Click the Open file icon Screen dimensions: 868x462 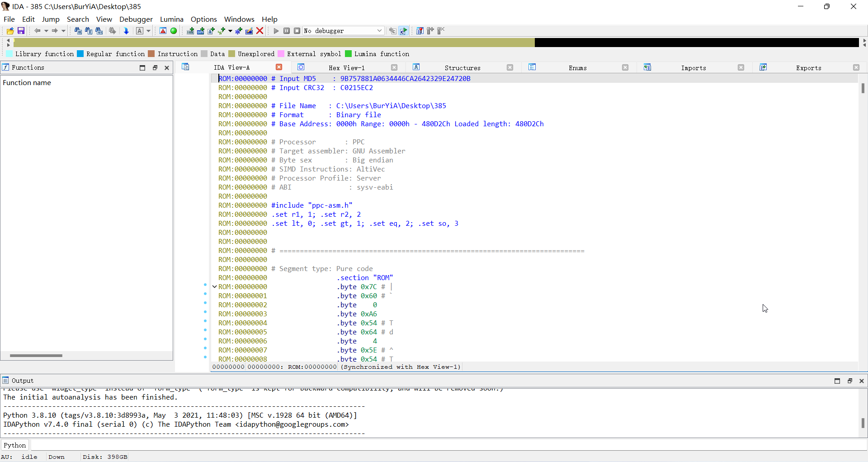(x=10, y=31)
